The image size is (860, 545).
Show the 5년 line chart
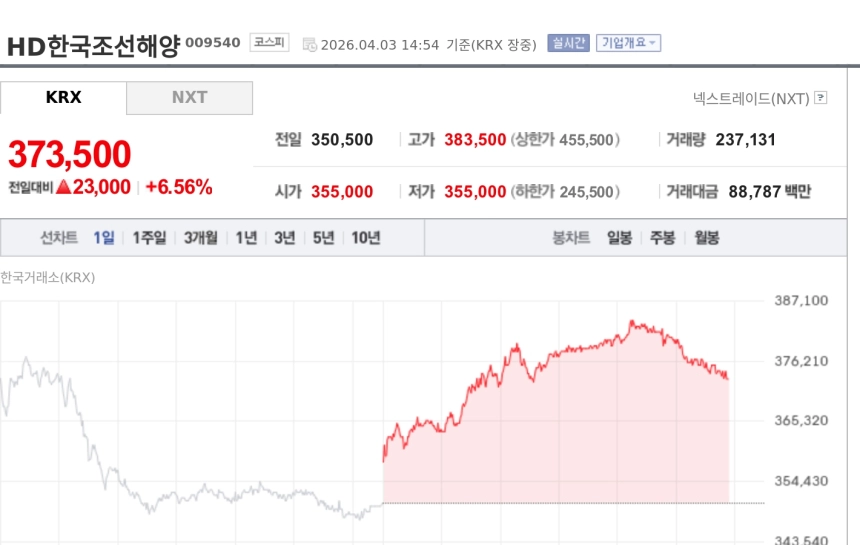tap(323, 238)
